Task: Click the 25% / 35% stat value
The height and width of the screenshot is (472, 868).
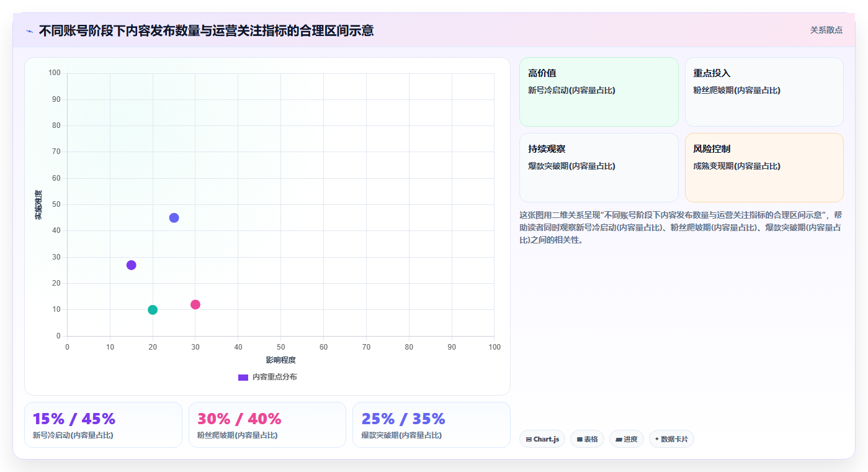Action: [403, 419]
